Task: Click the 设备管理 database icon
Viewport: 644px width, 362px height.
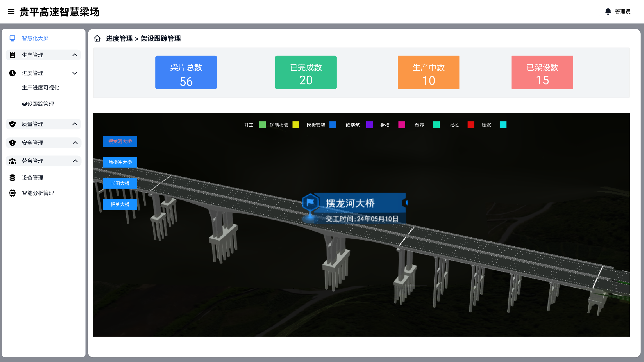Action: click(12, 177)
